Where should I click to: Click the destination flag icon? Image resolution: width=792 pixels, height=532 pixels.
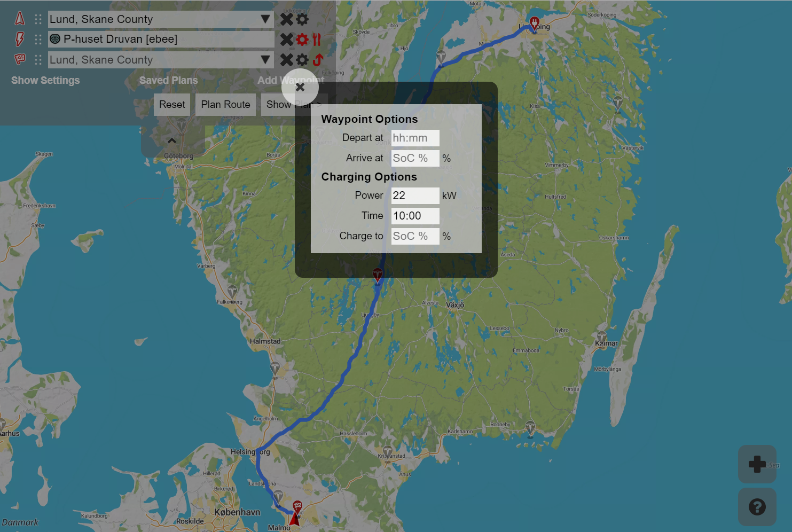click(x=20, y=59)
